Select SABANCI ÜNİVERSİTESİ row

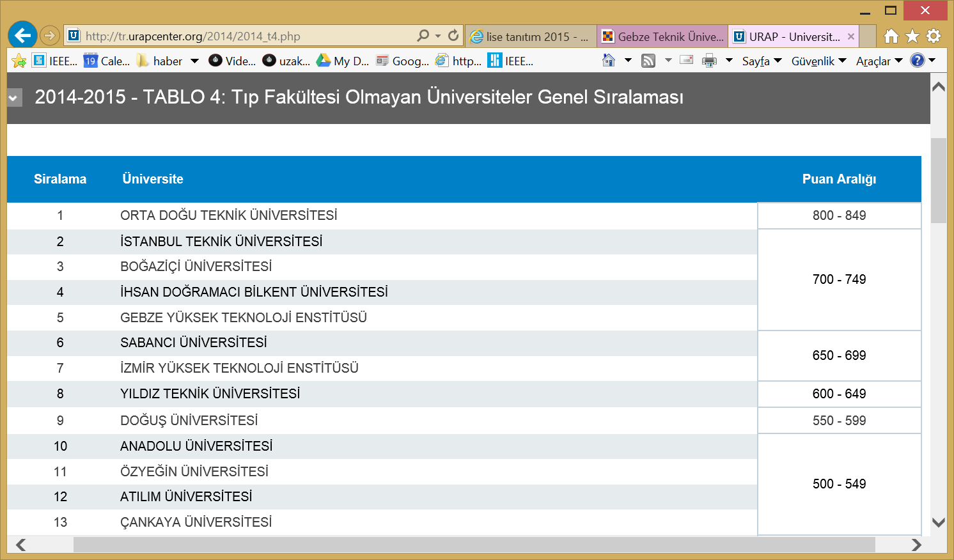point(382,343)
